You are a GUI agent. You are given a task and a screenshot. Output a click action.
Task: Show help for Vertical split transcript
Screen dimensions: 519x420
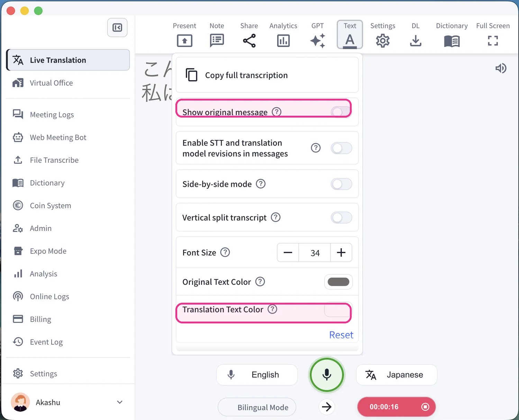(275, 217)
